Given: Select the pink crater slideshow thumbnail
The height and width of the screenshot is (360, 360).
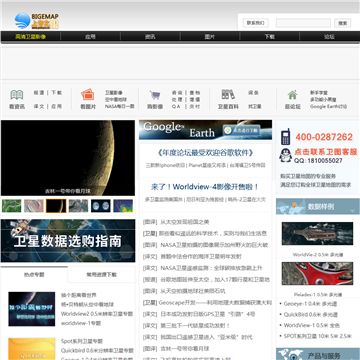Looking at the screenshot, I should pos(34,206).
